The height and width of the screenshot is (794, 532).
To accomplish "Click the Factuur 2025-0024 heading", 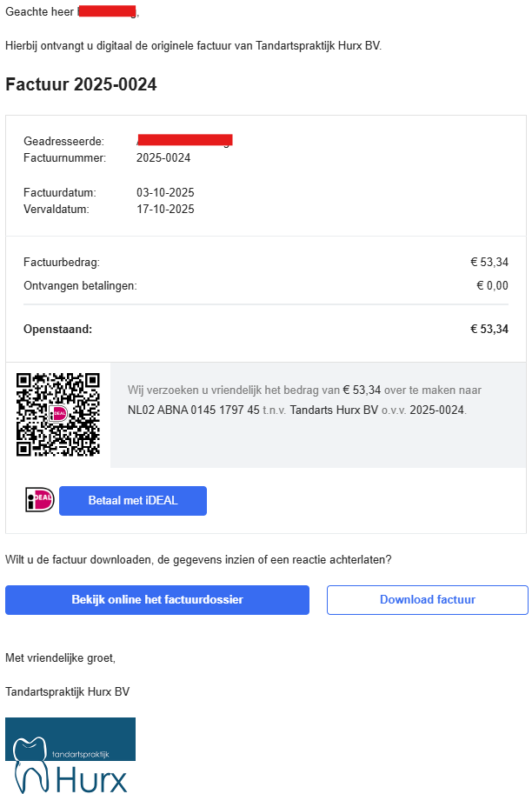I will tap(81, 84).
